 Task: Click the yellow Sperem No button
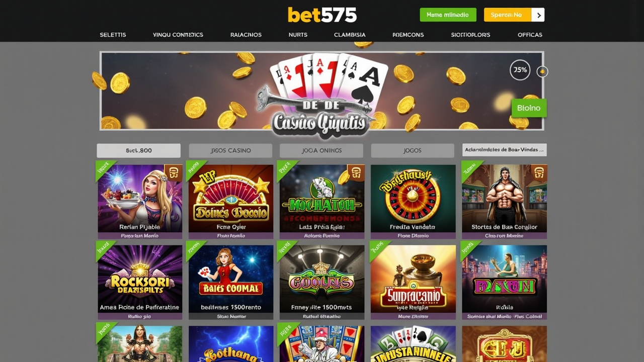pos(507,15)
